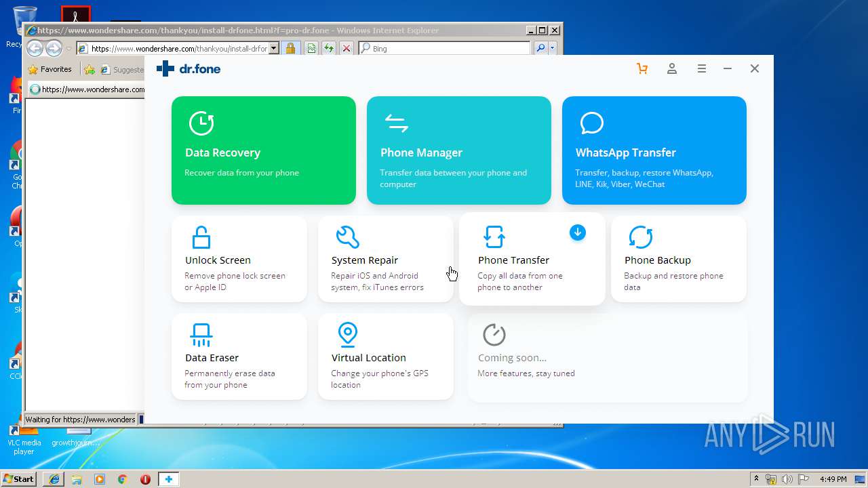Screen dimensions: 868x488
Task: Open Favorites in Internet Explorer
Action: (x=50, y=69)
